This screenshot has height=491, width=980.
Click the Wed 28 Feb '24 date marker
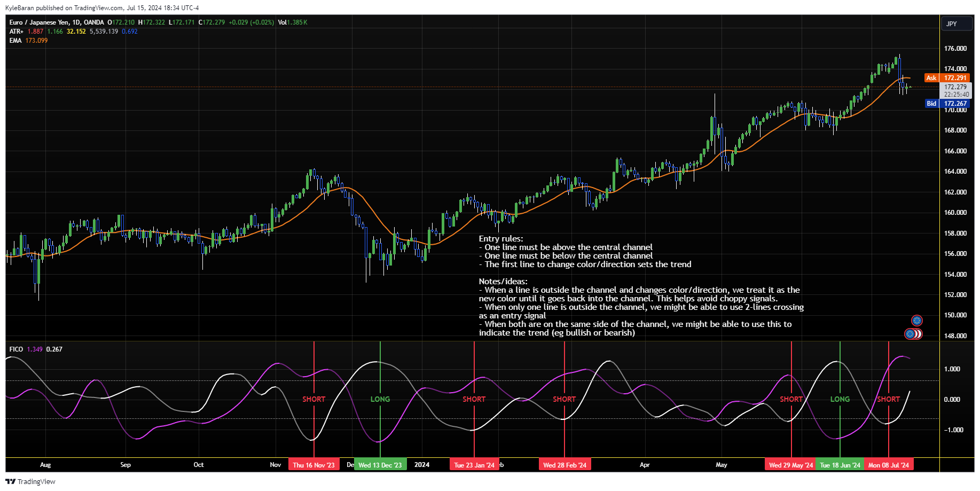pos(565,465)
